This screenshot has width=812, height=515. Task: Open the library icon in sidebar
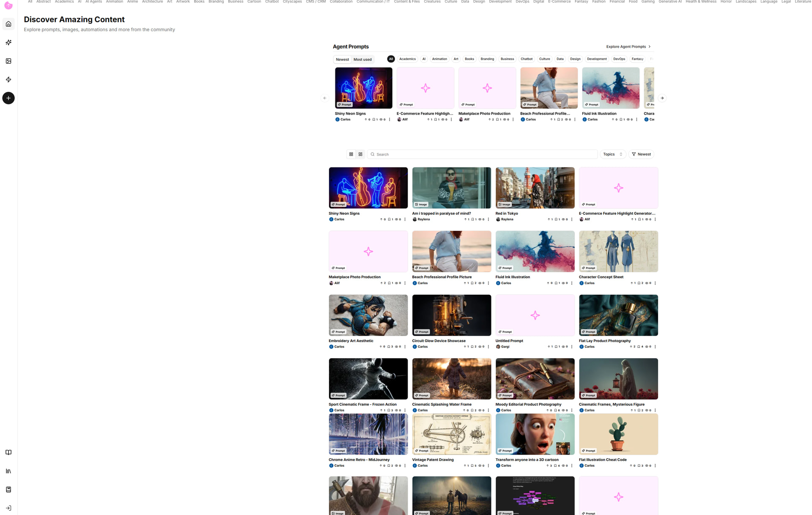tap(8, 471)
